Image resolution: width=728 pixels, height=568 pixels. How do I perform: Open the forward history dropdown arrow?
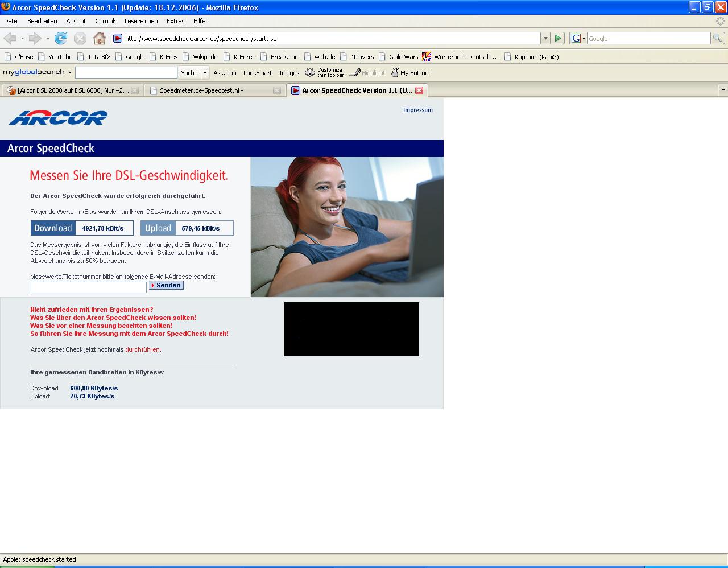coord(48,38)
